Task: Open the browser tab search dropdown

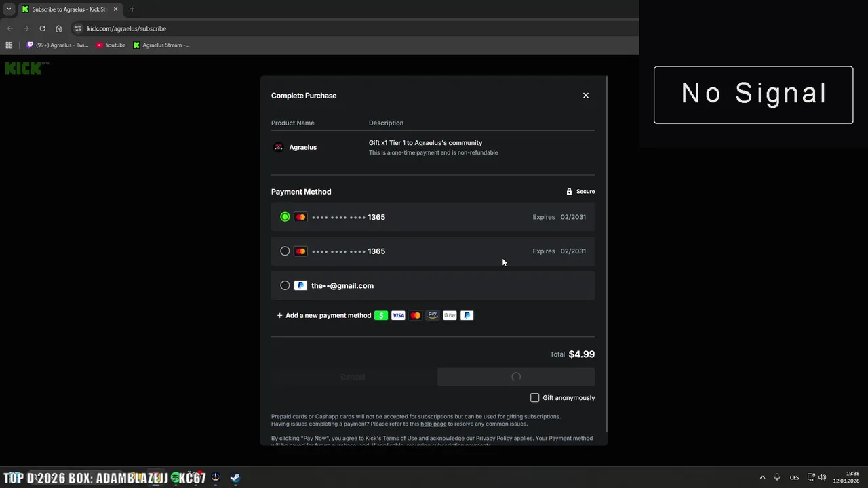Action: (x=9, y=9)
